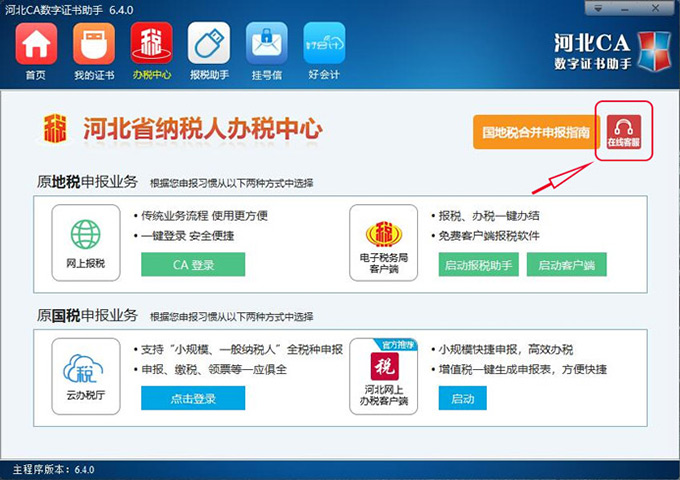This screenshot has height=480, width=680.
Task: Click the 启动客户端 button
Action: click(566, 264)
